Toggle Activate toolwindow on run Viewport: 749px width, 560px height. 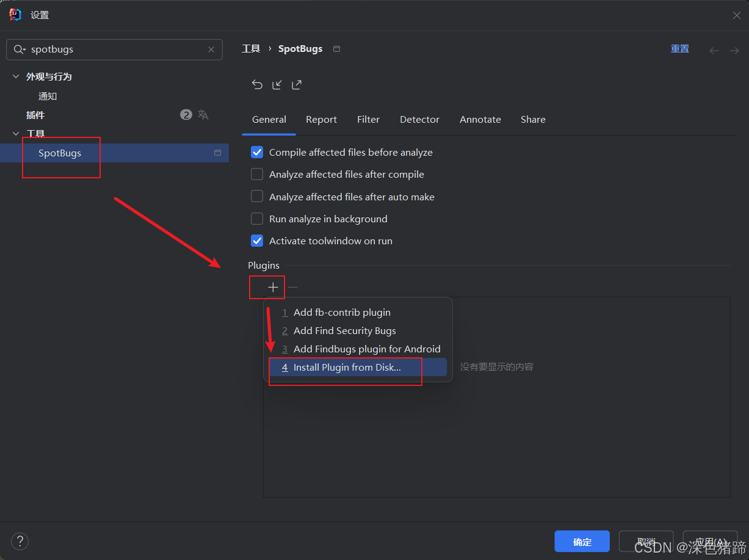257,241
